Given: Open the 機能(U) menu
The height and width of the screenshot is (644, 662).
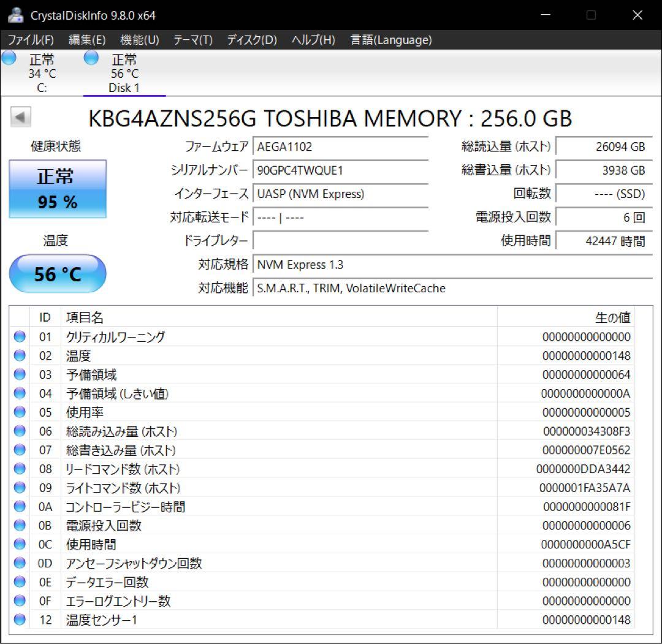Looking at the screenshot, I should click(x=139, y=40).
